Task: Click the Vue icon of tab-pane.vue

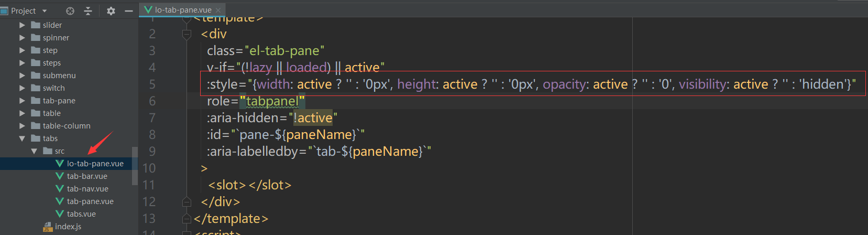Action: [x=60, y=201]
